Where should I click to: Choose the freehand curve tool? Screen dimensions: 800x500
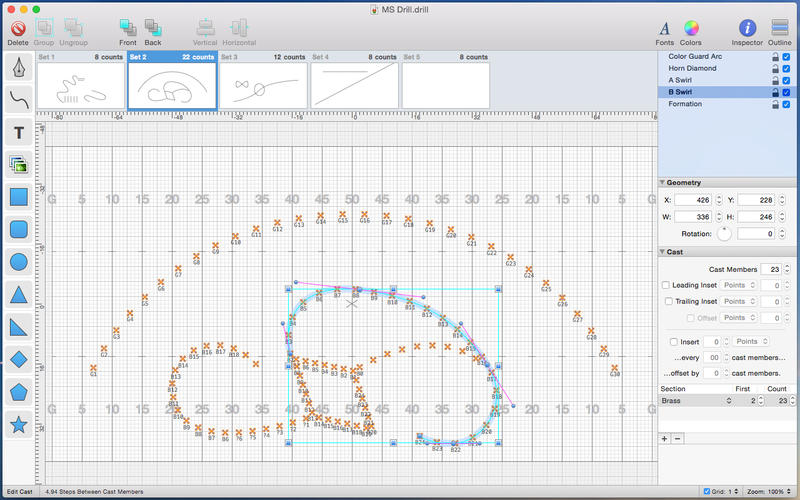click(x=18, y=99)
